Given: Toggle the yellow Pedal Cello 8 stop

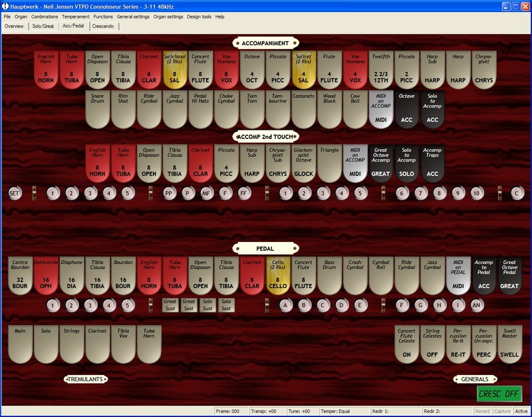Looking at the screenshot, I should tap(277, 275).
